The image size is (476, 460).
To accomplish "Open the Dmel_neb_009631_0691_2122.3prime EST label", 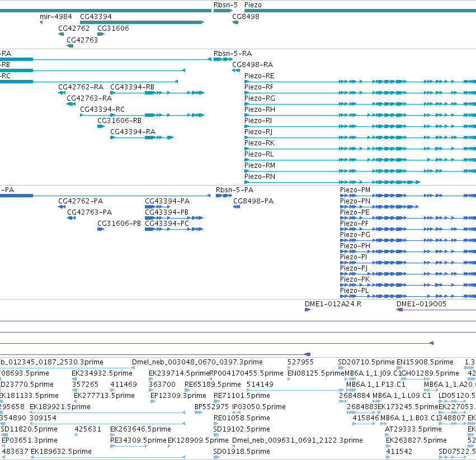I will click(297, 440).
